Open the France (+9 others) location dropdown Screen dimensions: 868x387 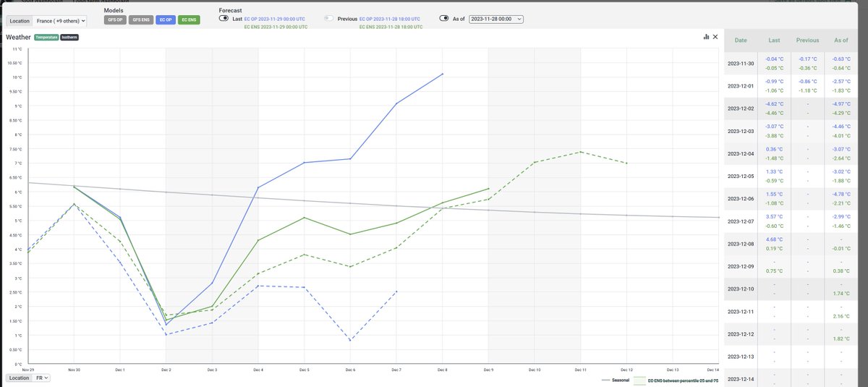tap(60, 21)
